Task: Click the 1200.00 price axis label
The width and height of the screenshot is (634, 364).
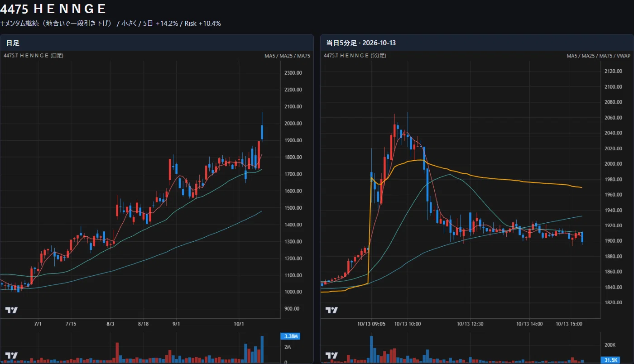Action: tap(293, 259)
